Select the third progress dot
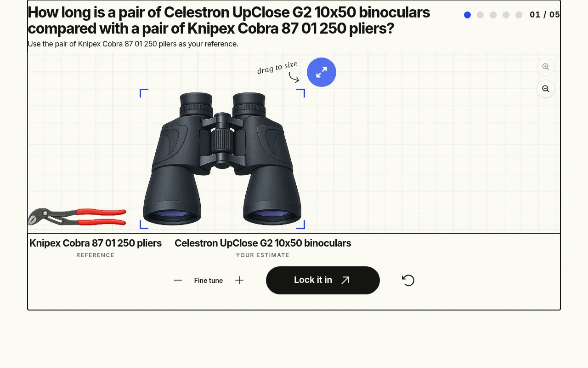 click(493, 15)
